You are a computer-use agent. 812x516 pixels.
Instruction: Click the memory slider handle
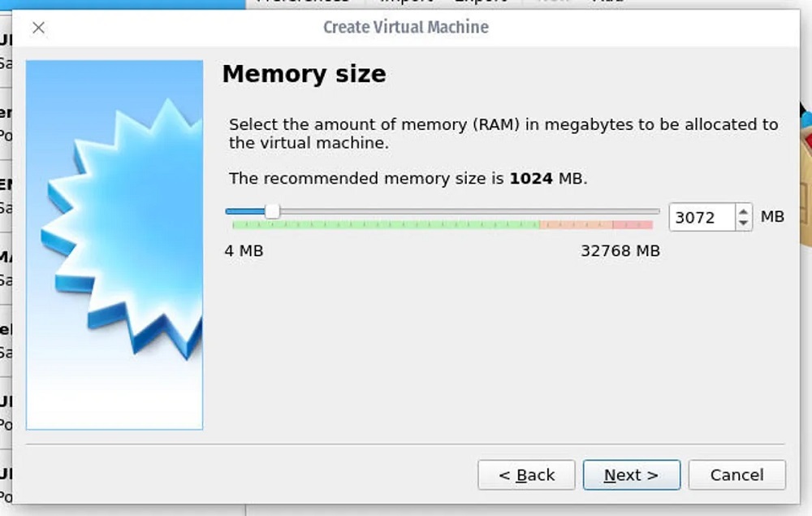coord(273,211)
